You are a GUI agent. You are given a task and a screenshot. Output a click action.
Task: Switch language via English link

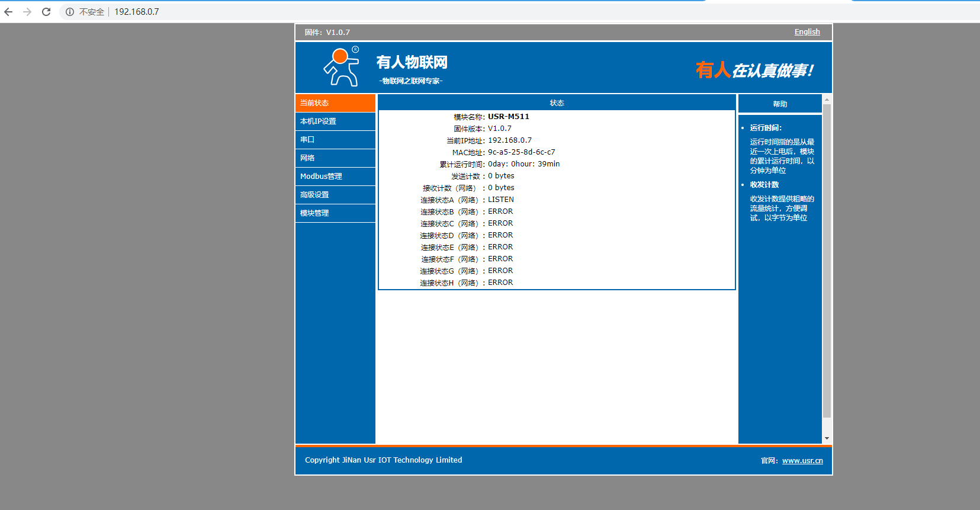tap(807, 32)
